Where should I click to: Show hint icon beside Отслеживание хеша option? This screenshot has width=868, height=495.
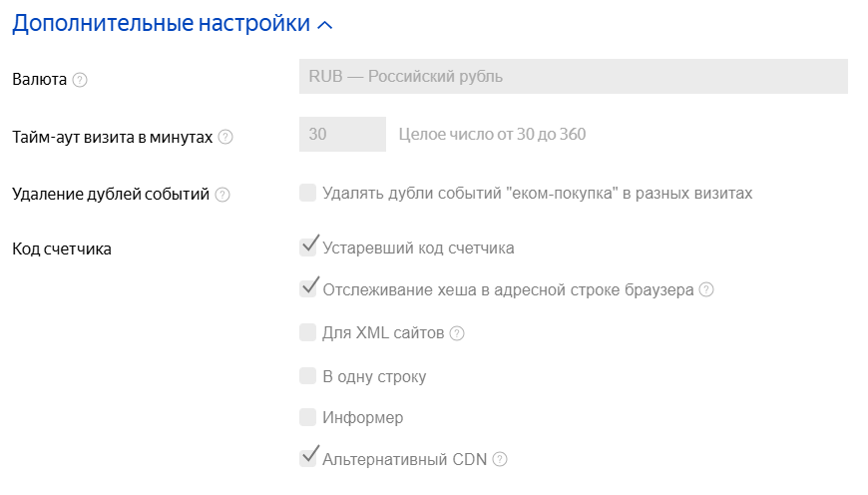(706, 290)
